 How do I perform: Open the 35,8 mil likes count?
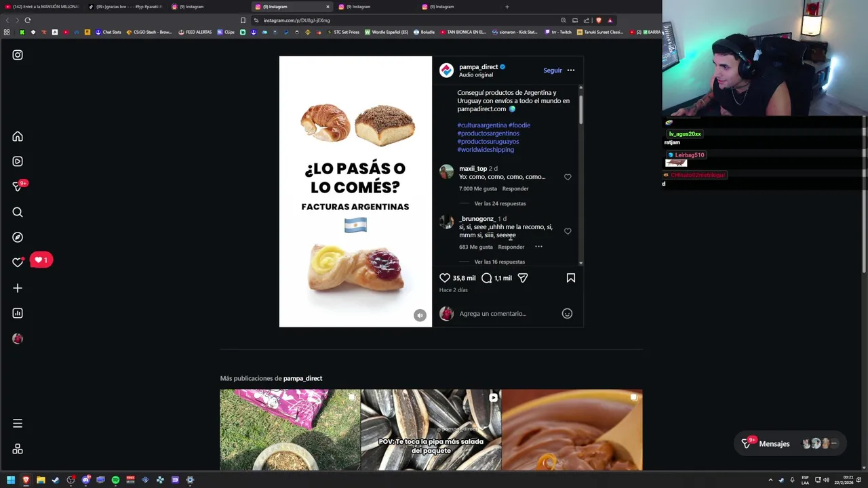(465, 278)
